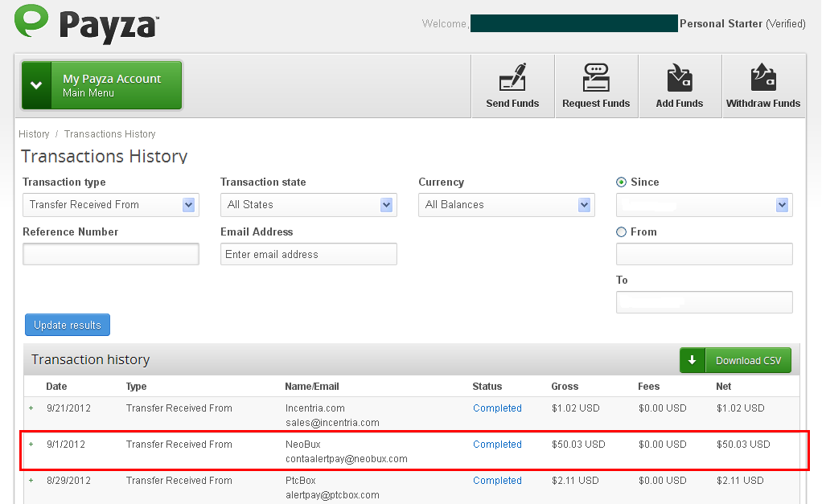Open the Request Funds icon
The width and height of the screenshot is (822, 504).
pos(596,77)
